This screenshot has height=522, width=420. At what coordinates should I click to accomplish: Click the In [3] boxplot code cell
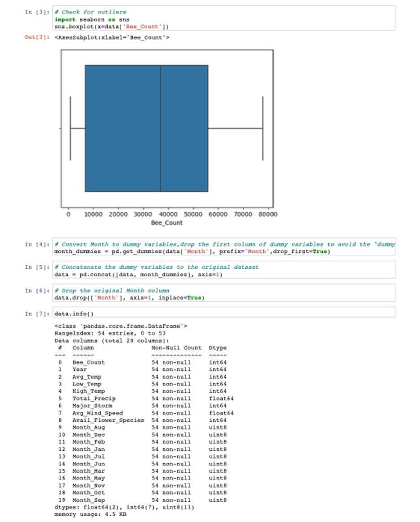pyautogui.click(x=224, y=18)
